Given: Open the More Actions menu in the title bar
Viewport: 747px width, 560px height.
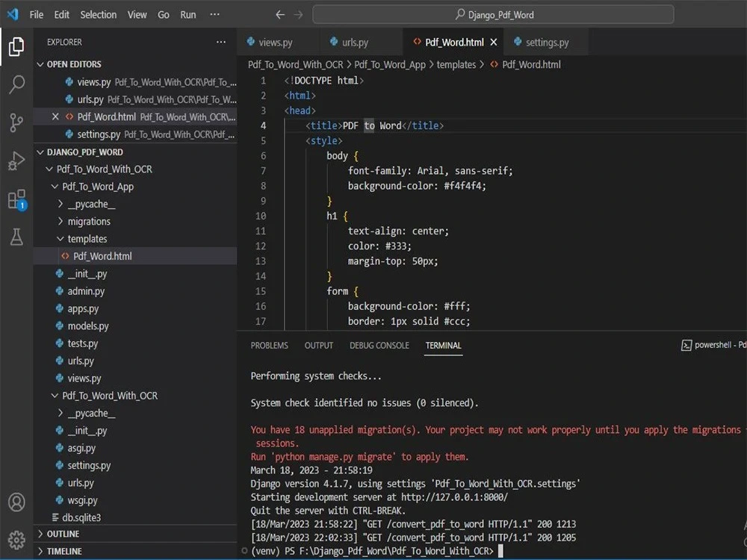Looking at the screenshot, I should click(x=215, y=13).
